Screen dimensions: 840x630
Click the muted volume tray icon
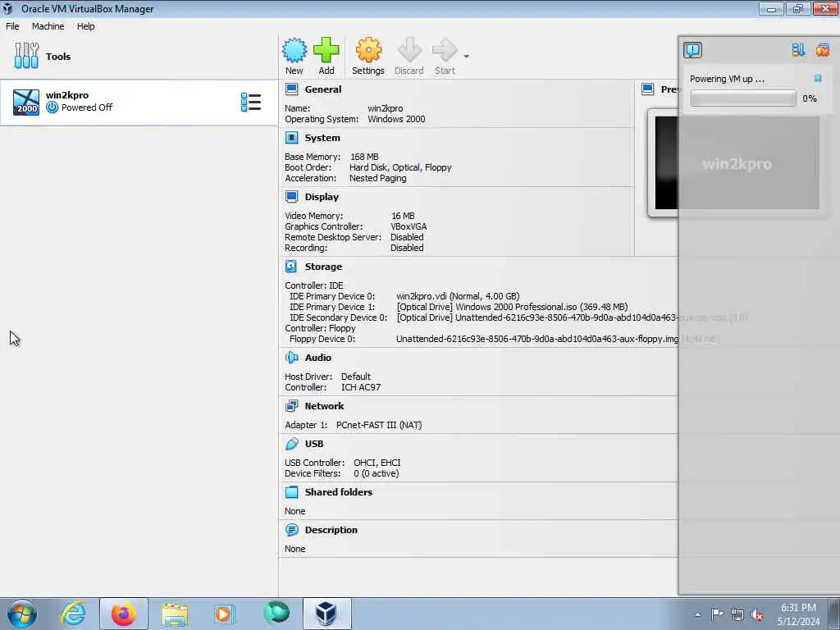[x=757, y=614]
